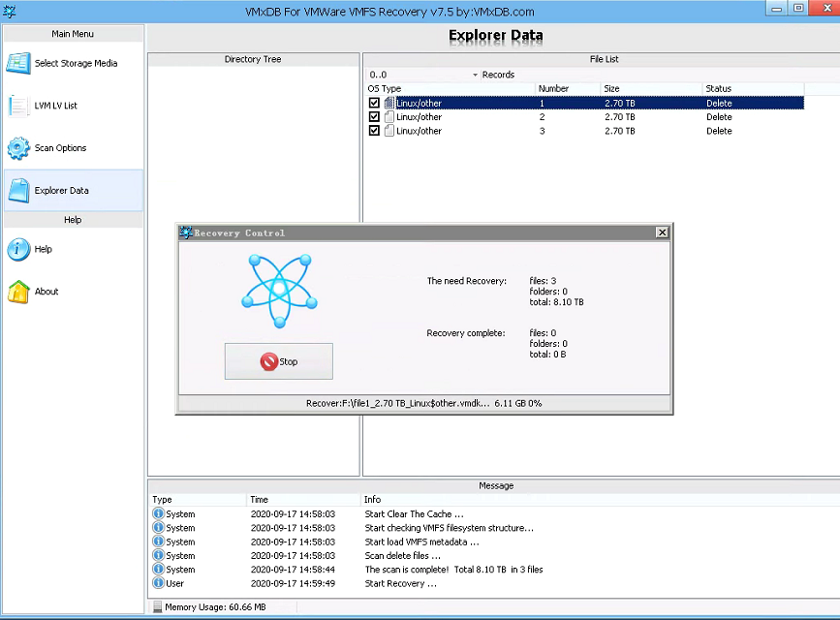Click the app icon in title bar

pos(10,11)
